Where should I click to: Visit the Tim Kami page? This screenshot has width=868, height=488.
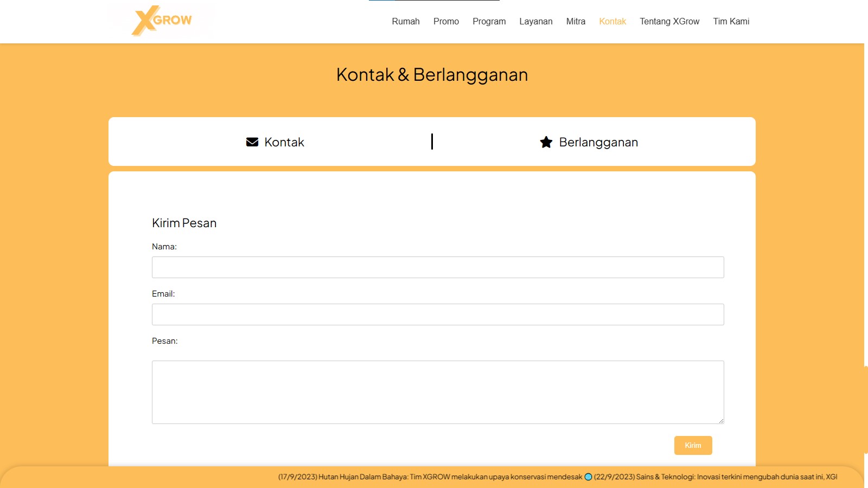[x=731, y=21]
